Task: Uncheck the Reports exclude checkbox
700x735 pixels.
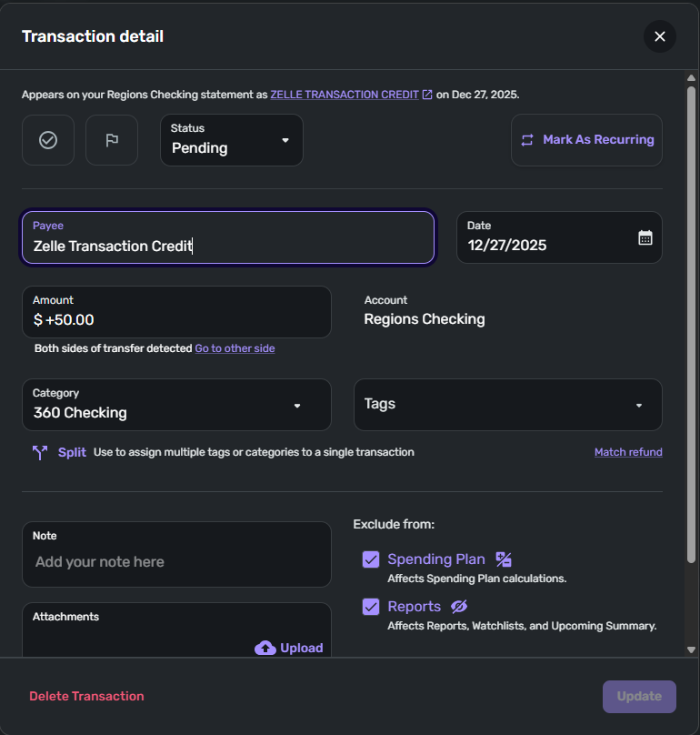Action: point(371,607)
